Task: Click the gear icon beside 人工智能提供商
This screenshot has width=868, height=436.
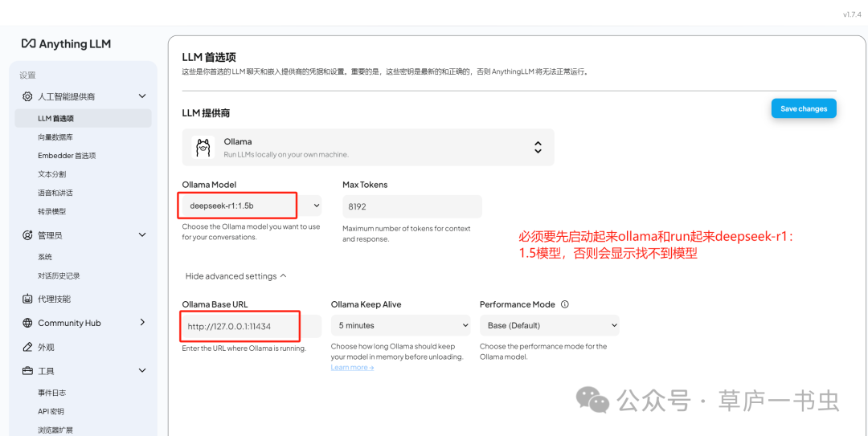Action: coord(27,96)
